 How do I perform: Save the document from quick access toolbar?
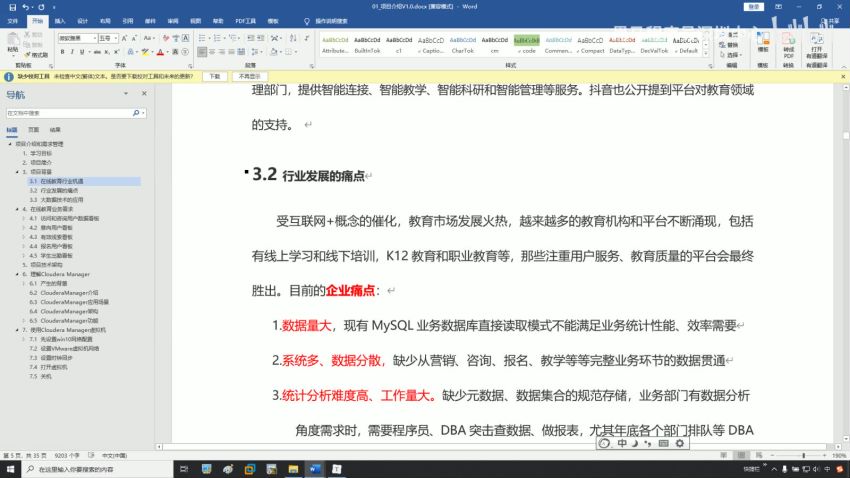tap(12, 7)
